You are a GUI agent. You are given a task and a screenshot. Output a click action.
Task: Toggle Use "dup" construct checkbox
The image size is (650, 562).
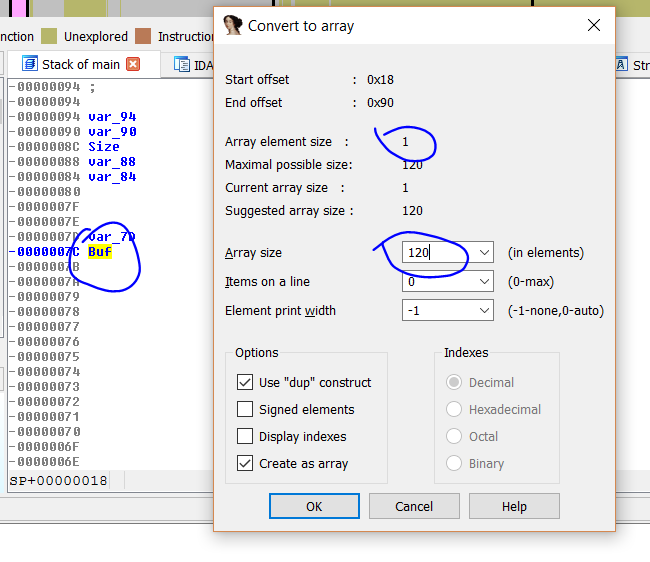click(245, 382)
